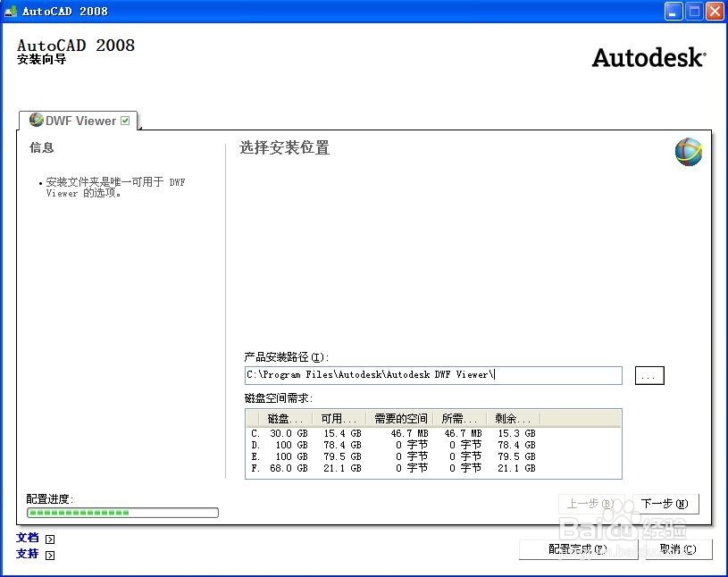Image resolution: width=728 pixels, height=577 pixels.
Task: Click the Autodesk logo
Action: (x=649, y=57)
